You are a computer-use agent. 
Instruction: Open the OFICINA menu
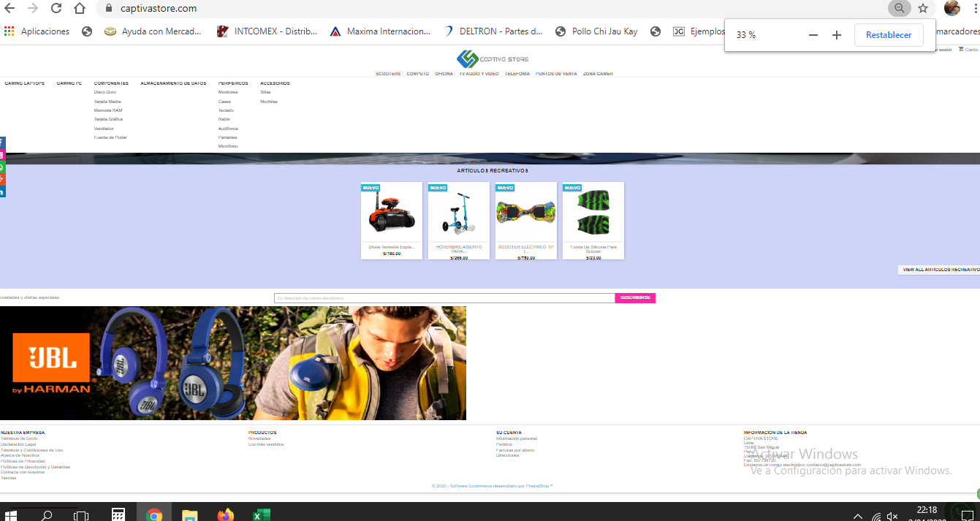(x=444, y=74)
